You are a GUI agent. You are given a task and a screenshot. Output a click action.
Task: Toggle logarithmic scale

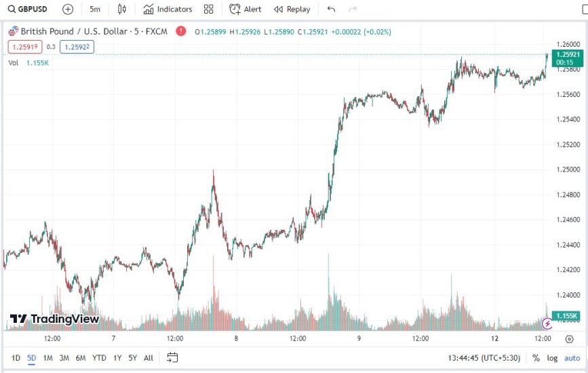click(552, 358)
